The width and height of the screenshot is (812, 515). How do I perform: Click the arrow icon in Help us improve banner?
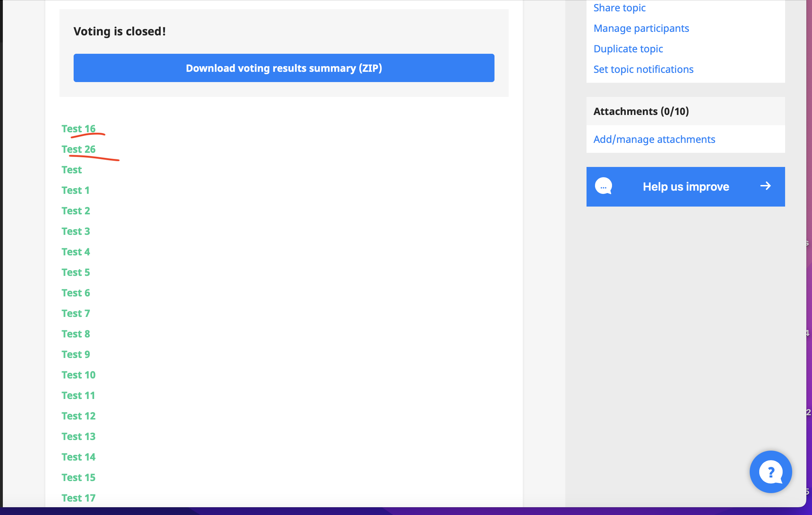pyautogui.click(x=765, y=186)
